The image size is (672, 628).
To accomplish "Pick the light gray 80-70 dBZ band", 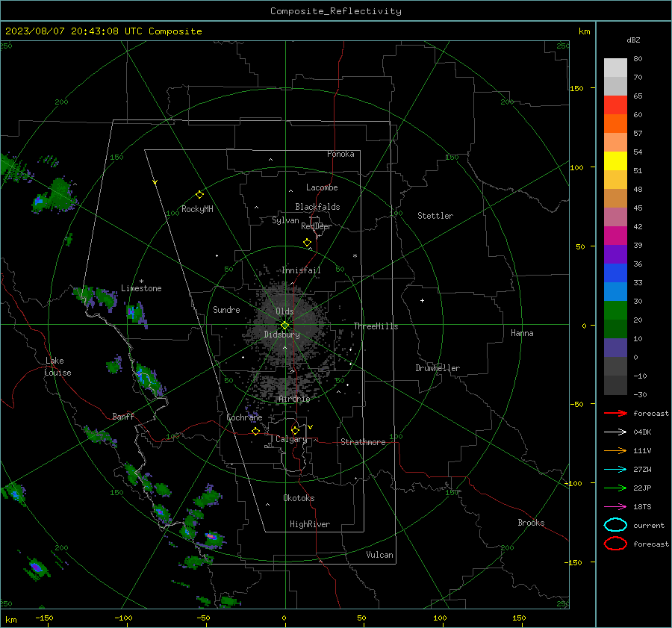I will (x=615, y=68).
